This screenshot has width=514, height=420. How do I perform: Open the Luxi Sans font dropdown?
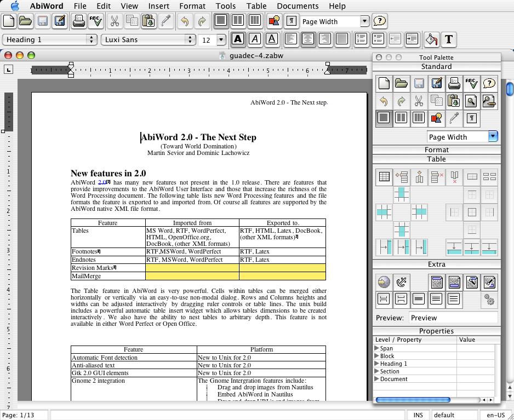(149, 39)
